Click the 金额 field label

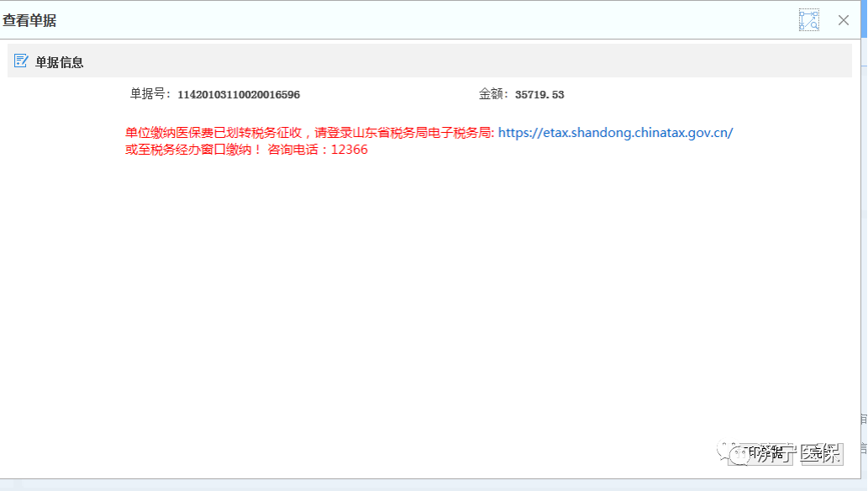pos(494,94)
